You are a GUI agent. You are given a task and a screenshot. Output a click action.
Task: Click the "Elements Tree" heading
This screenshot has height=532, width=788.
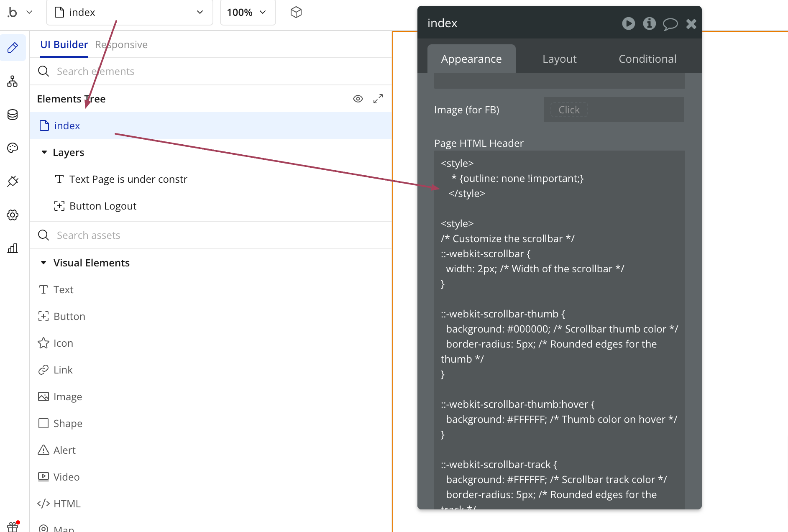[71, 99]
